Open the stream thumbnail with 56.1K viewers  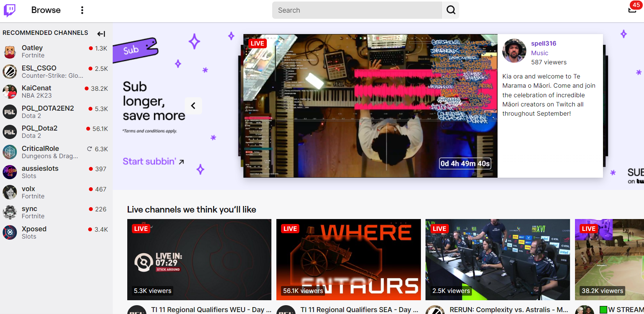coord(348,260)
